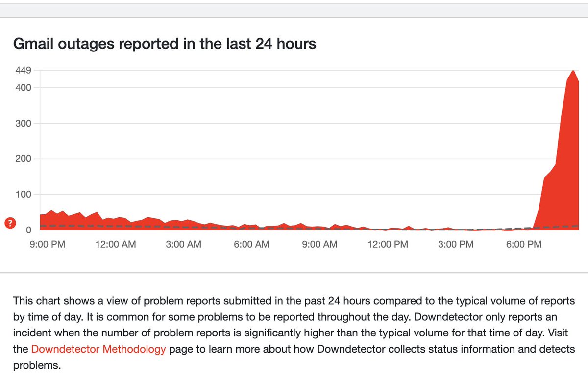Click the red question mark help icon
This screenshot has width=588, height=384.
coord(10,224)
